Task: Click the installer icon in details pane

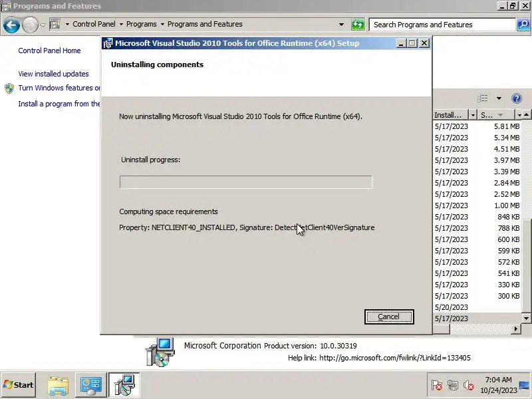Action: click(160, 352)
